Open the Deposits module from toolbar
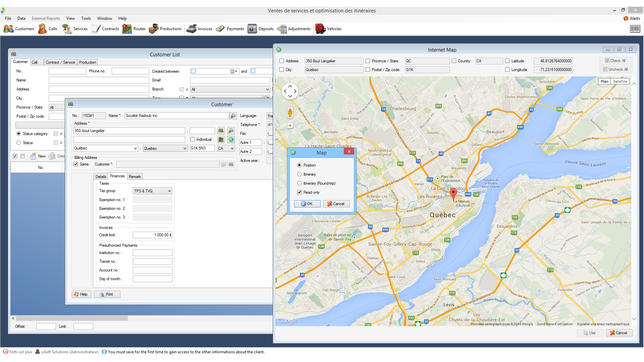The image size is (644, 362). (x=261, y=29)
